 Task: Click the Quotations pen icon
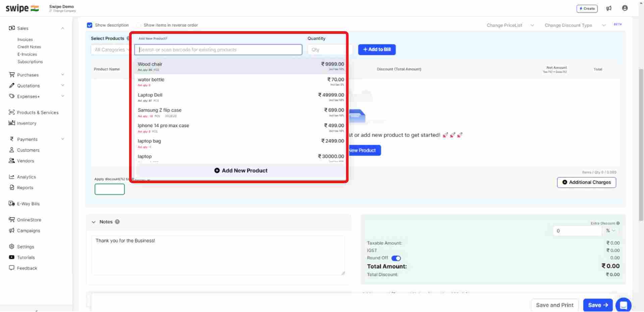12,86
